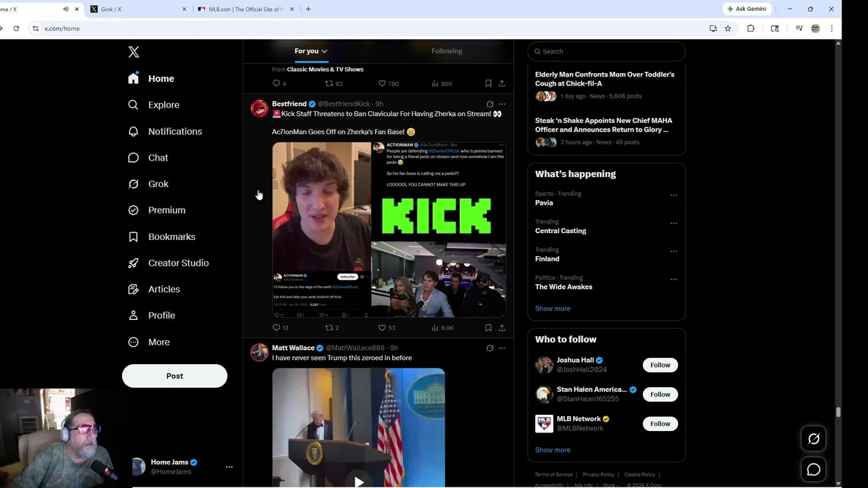Show more under What's happening

tap(553, 308)
